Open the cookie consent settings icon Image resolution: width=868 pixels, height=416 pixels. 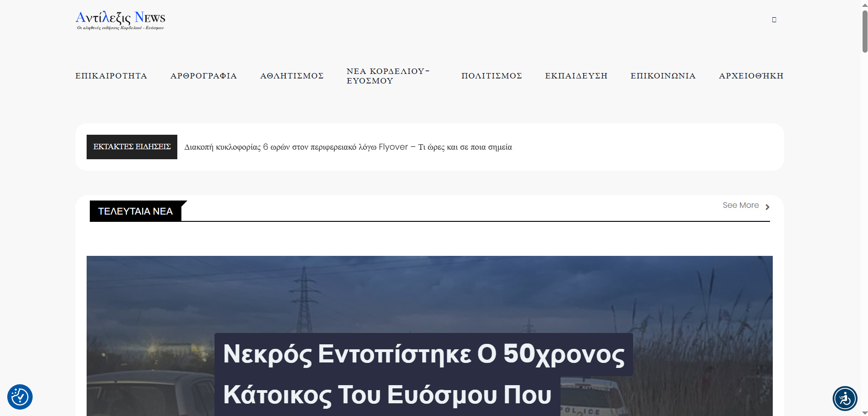tap(20, 397)
